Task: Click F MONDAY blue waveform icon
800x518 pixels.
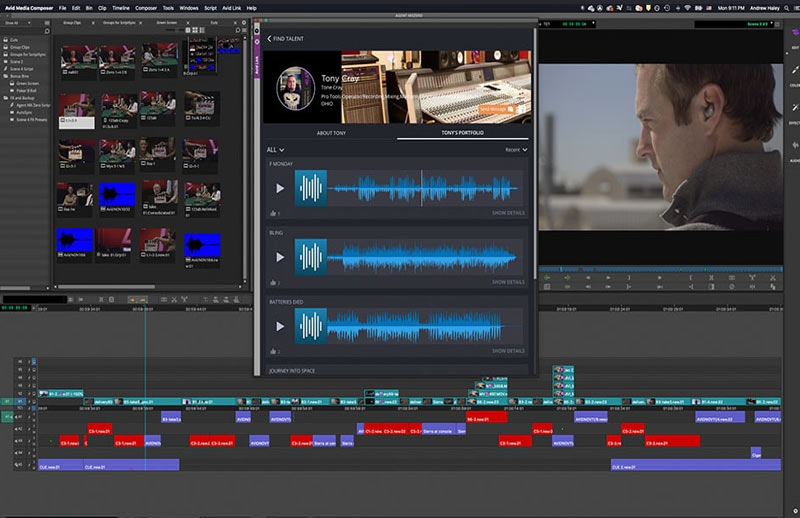Action: [x=311, y=188]
